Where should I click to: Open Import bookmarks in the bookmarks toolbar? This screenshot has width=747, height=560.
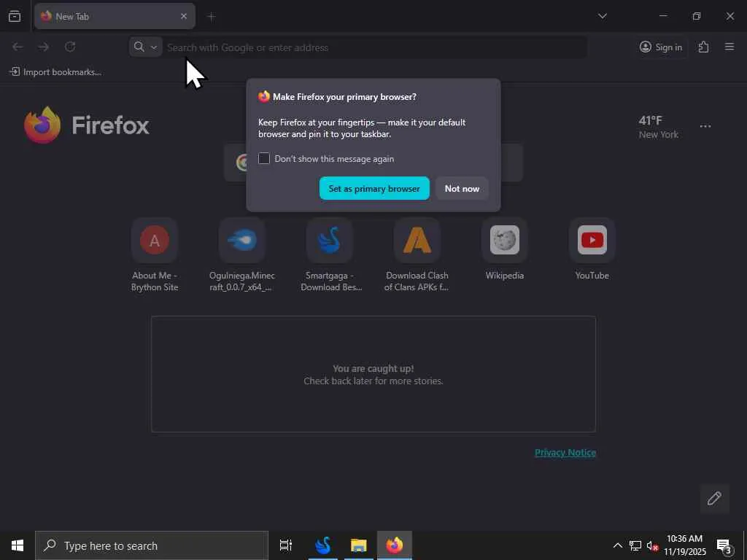click(55, 72)
